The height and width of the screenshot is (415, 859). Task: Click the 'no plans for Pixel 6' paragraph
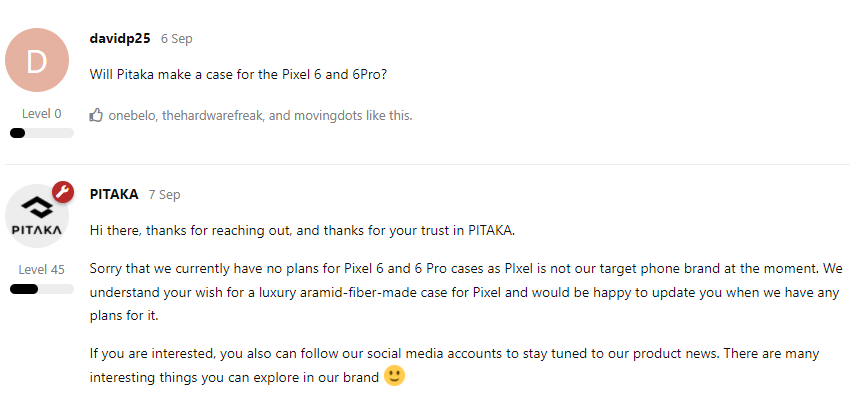(x=466, y=292)
